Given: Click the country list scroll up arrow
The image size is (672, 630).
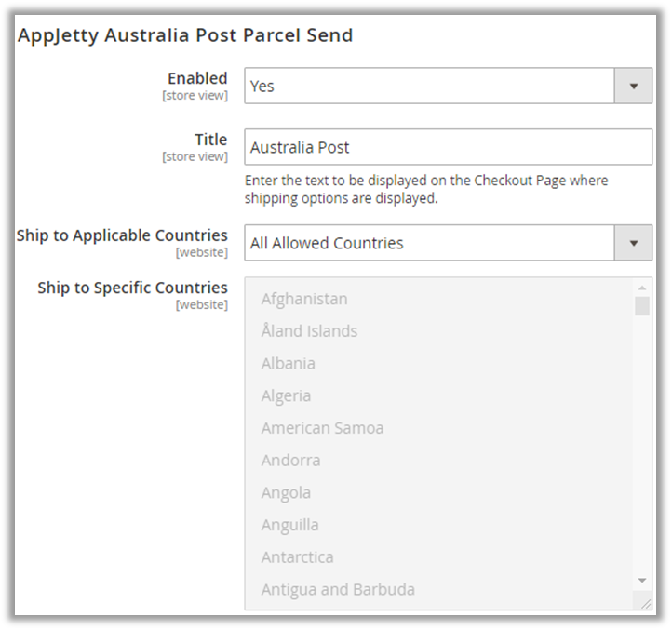Looking at the screenshot, I should (641, 287).
